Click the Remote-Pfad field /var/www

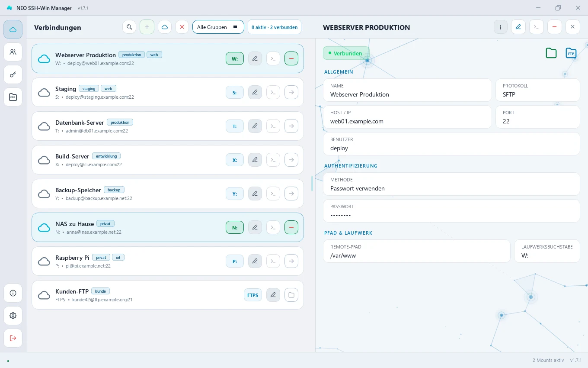point(417,251)
